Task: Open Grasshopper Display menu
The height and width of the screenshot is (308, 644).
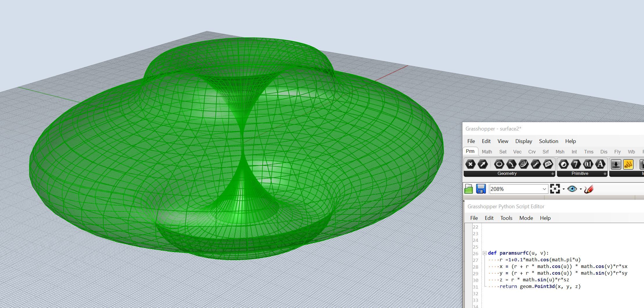Action: (524, 141)
